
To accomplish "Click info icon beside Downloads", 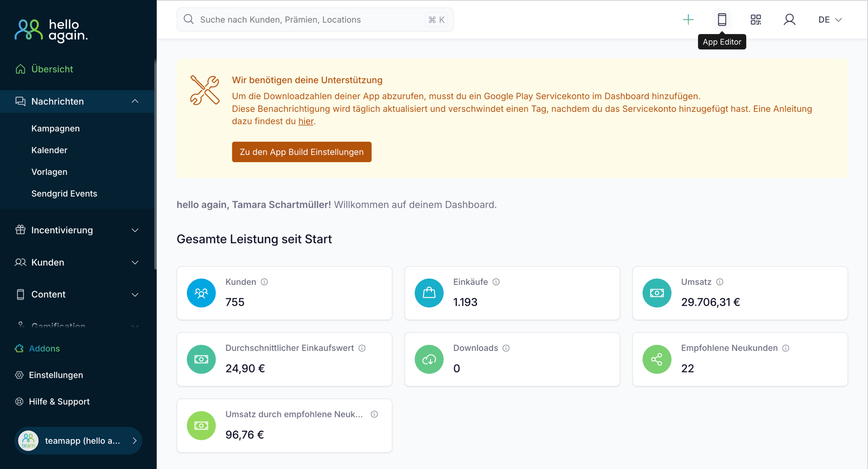I will click(x=506, y=348).
